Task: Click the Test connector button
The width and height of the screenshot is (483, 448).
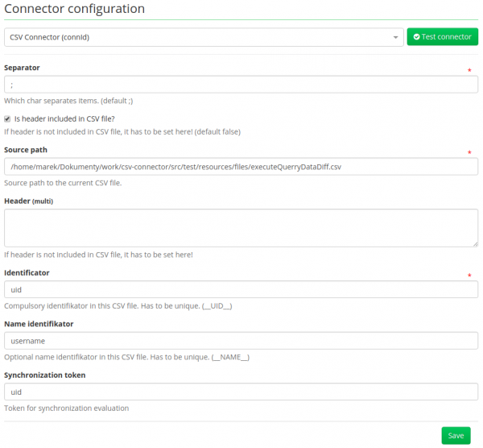Action: tap(442, 37)
